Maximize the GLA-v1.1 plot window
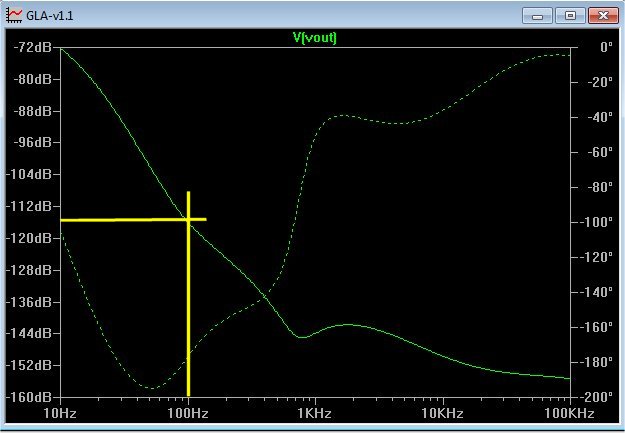The width and height of the screenshot is (625, 433). tap(570, 16)
